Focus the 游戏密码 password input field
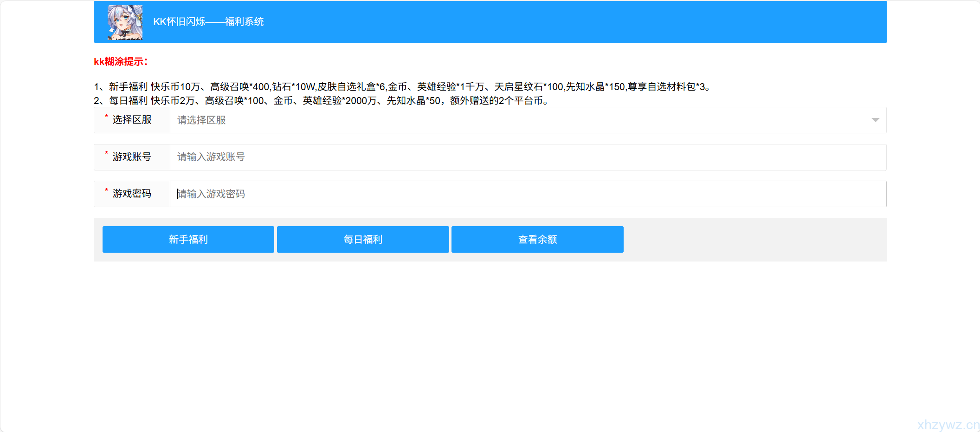This screenshot has width=980, height=432. (418, 194)
